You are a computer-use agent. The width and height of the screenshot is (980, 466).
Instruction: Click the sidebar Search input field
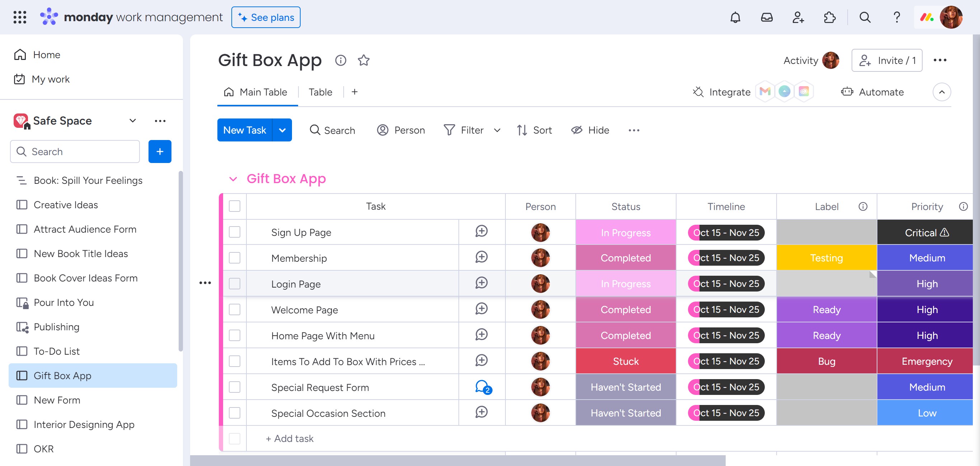click(75, 152)
